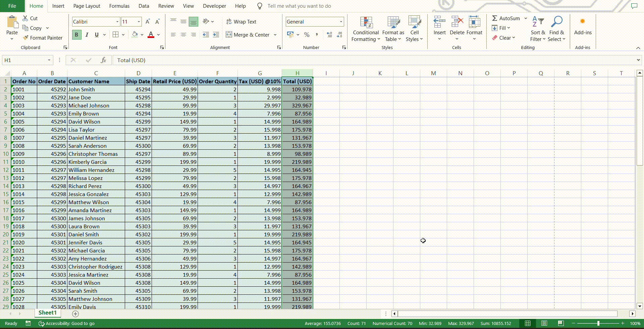Open the Conditional Formatting dropdown
Screen dimensions: 644x329
click(366, 29)
